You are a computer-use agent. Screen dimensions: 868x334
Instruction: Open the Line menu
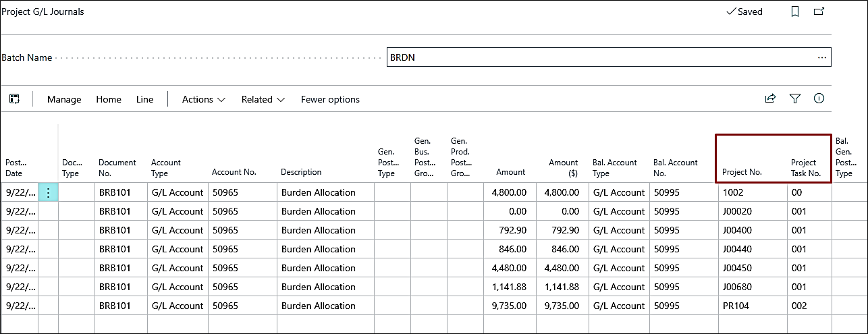click(x=144, y=99)
